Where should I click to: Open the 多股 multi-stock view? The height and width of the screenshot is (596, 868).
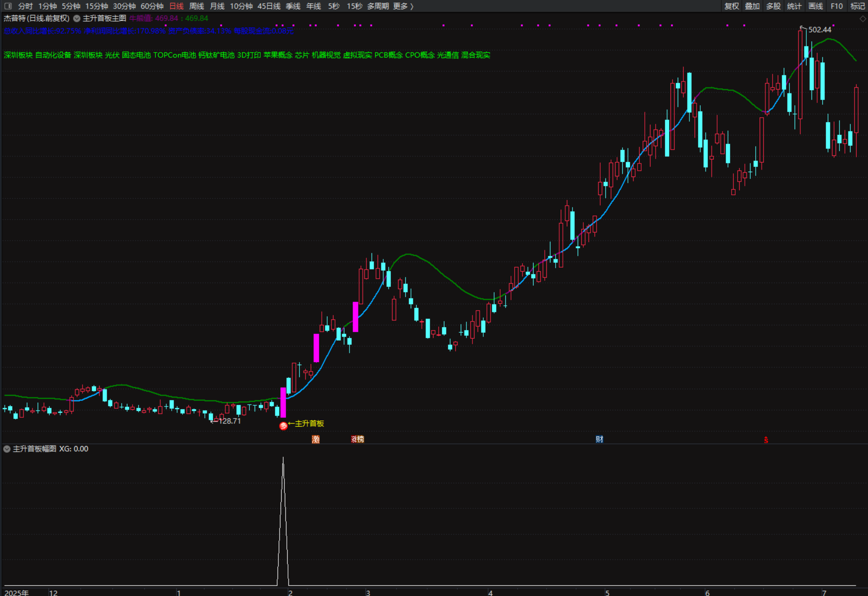(x=773, y=6)
